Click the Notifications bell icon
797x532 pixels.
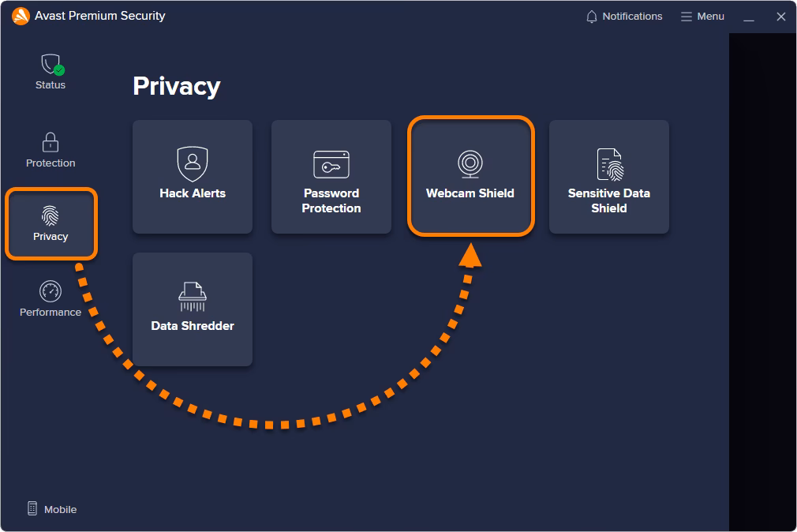(x=592, y=17)
